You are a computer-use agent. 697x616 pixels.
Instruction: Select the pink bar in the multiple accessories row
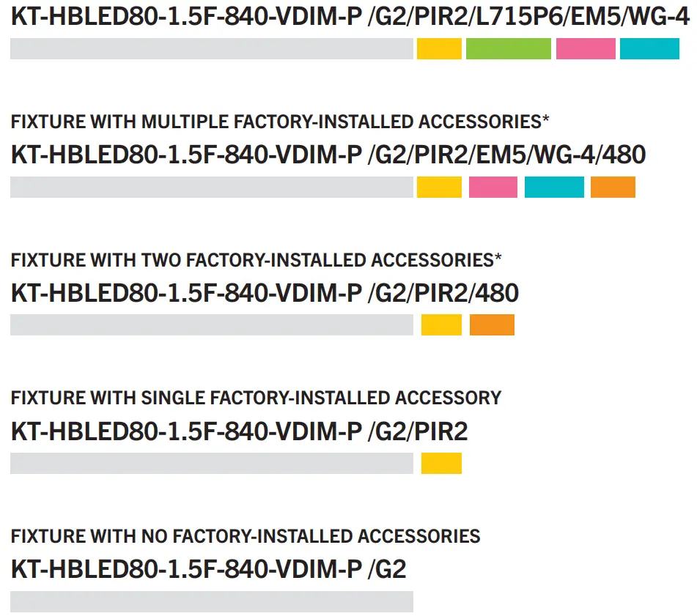point(493,188)
